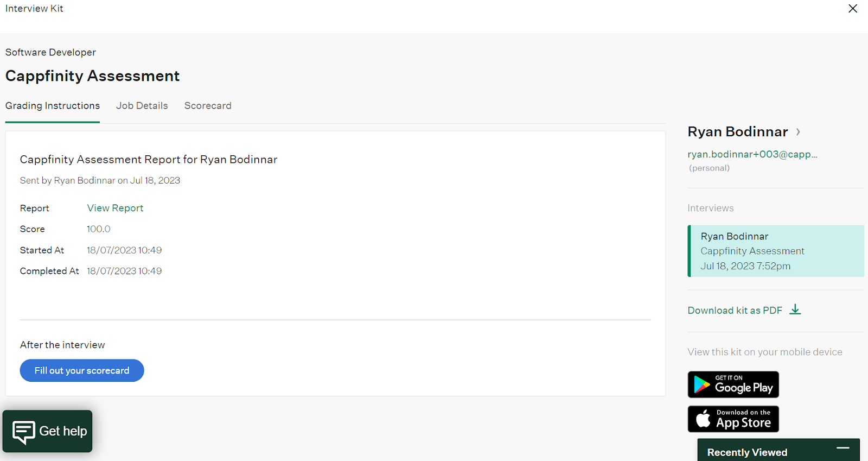Click Sent by Ryan Bodinnar on Jul 18, 2023

click(x=100, y=180)
